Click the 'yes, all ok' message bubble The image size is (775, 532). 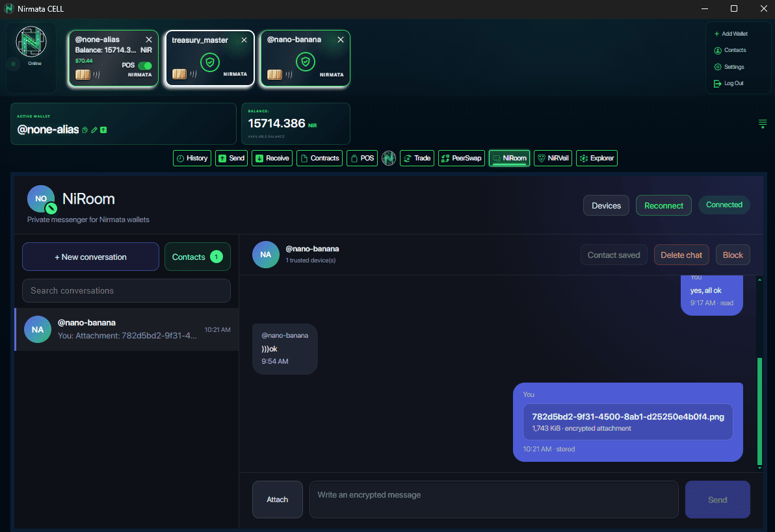(x=712, y=294)
